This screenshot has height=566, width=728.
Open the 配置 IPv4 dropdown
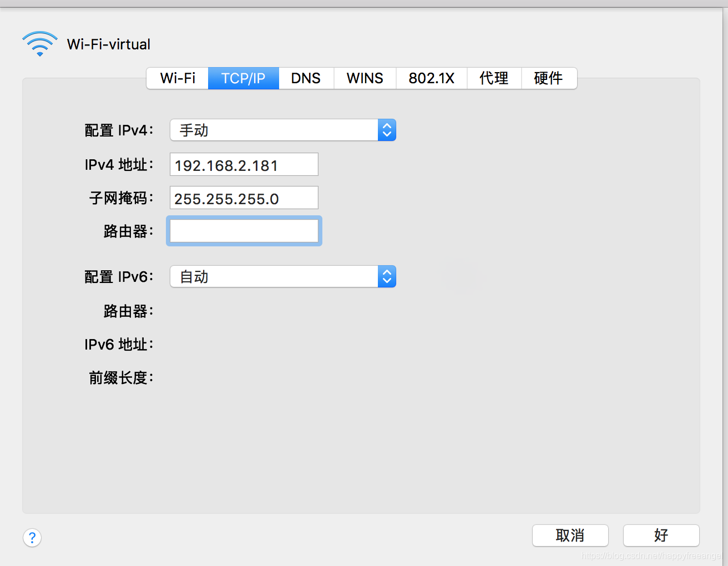283,130
